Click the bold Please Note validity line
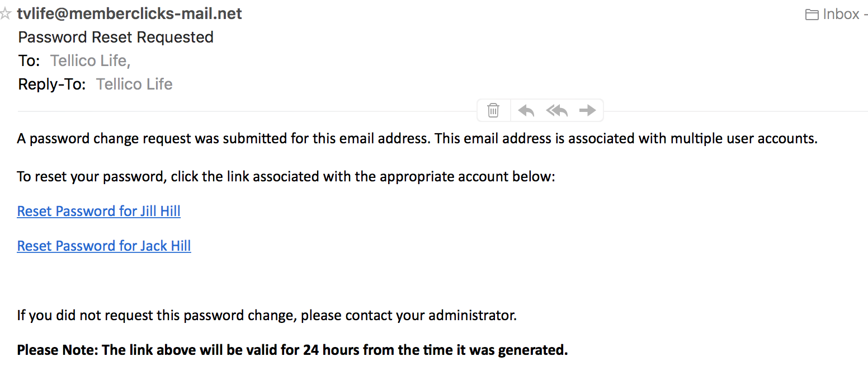The width and height of the screenshot is (868, 375). [x=293, y=350]
